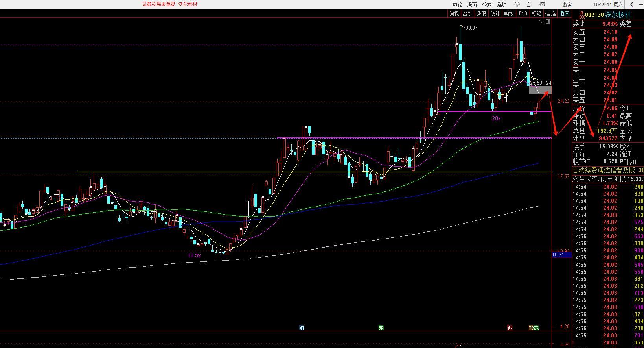The image size is (644, 348).
Task: Click the 卖四 price 24.09
Action: point(610,39)
